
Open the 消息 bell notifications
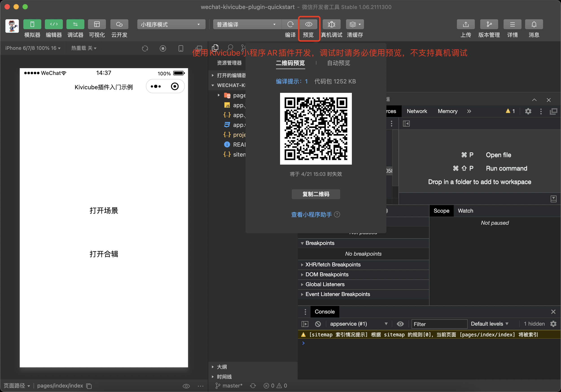(x=534, y=24)
